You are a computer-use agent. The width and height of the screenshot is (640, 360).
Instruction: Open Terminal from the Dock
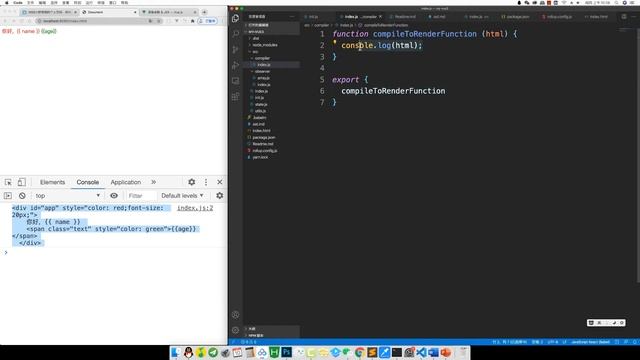pos(396,352)
